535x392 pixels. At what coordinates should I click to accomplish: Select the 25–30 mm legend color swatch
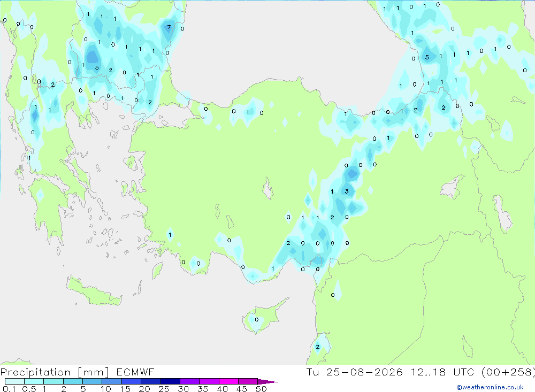170,381
